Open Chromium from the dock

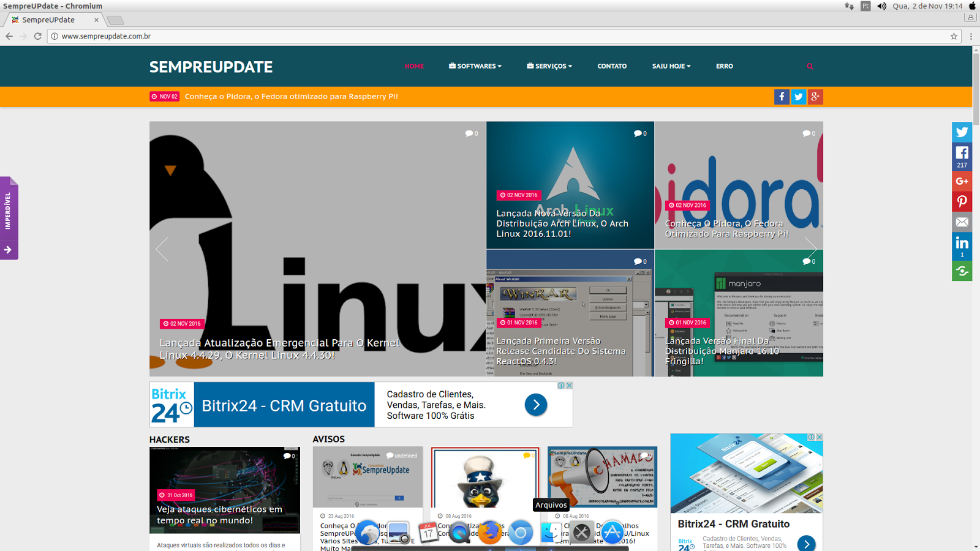click(x=521, y=533)
